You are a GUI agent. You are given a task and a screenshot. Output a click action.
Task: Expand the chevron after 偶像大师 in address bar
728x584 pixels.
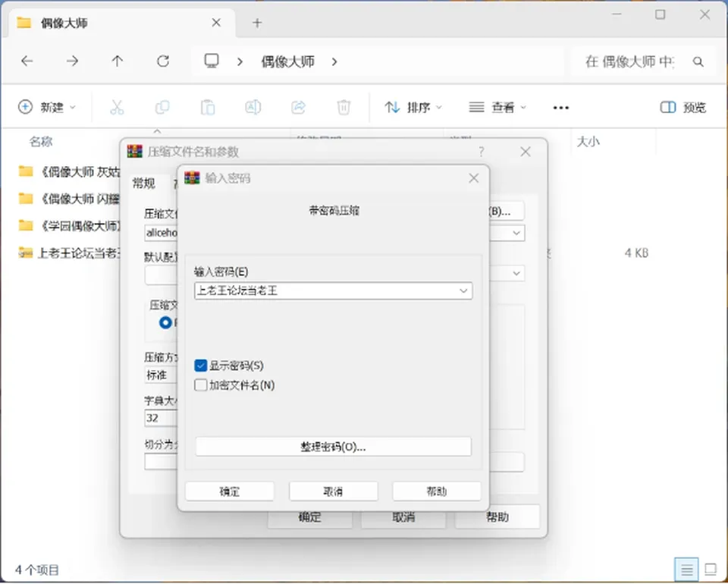334,61
